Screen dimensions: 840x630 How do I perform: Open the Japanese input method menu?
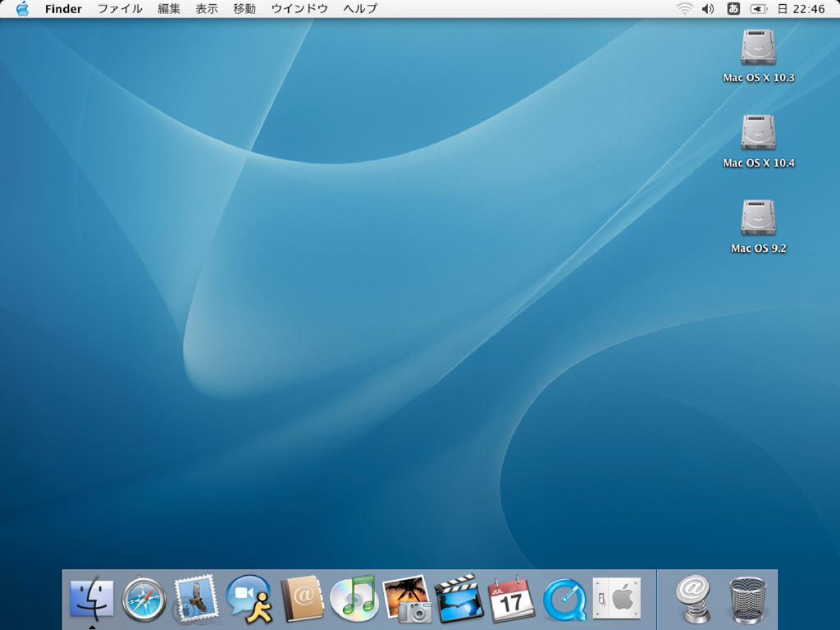[x=733, y=8]
